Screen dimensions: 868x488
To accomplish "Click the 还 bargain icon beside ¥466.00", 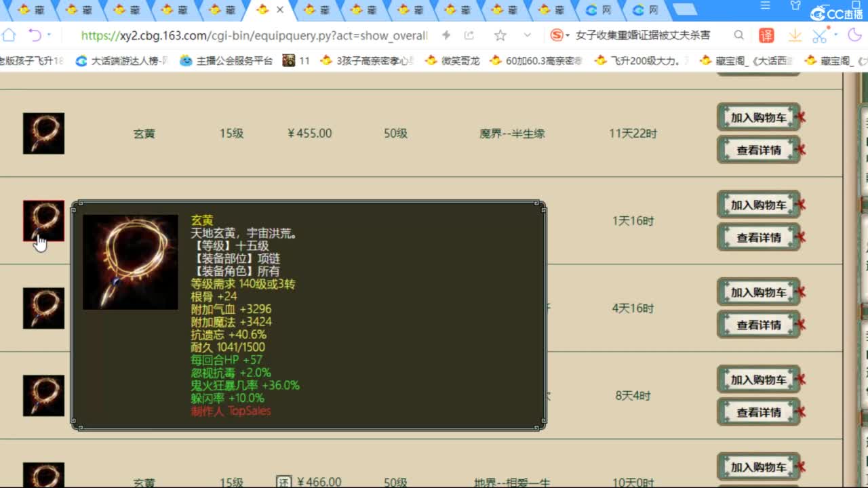I will 284,482.
